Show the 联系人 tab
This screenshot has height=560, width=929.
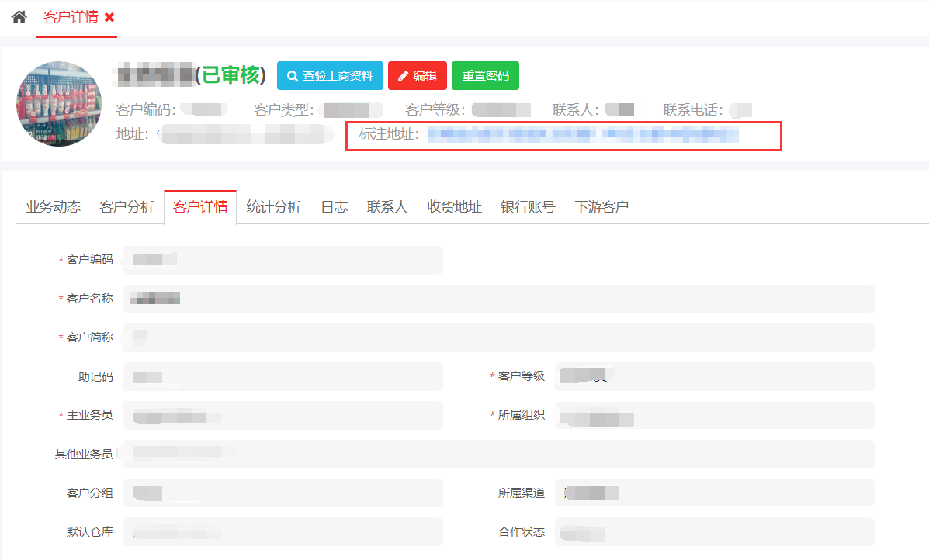tap(387, 207)
